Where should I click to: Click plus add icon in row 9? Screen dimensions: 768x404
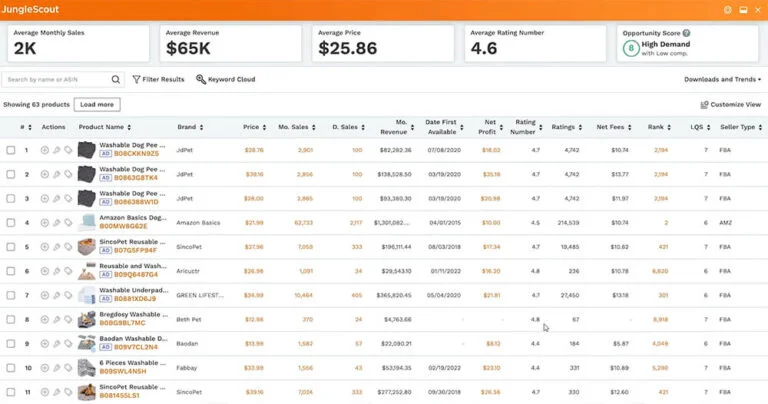click(x=45, y=344)
